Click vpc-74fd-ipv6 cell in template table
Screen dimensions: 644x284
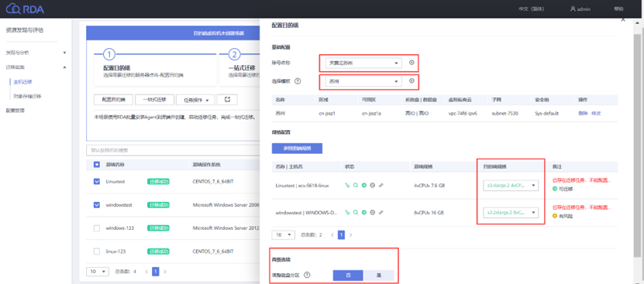point(462,114)
